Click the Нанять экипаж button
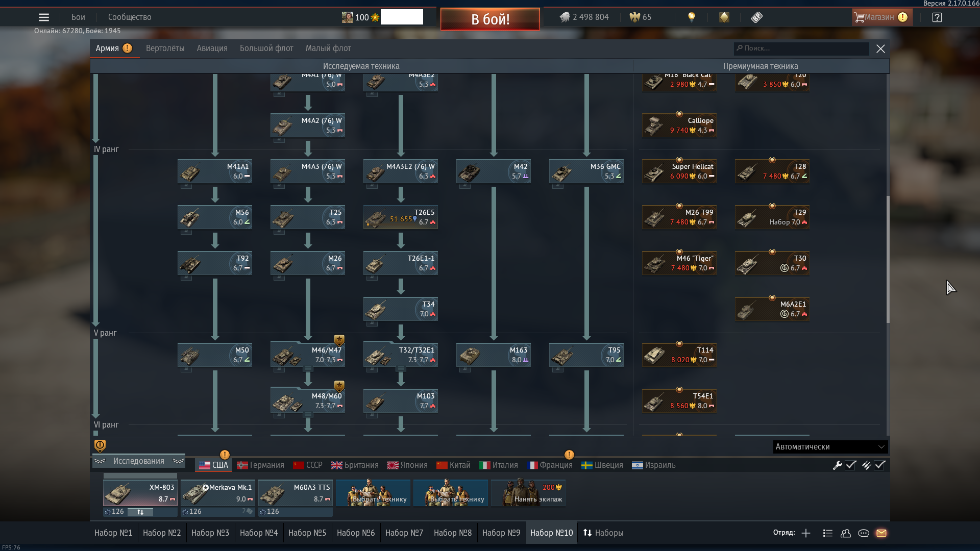The image size is (980, 551). (528, 493)
